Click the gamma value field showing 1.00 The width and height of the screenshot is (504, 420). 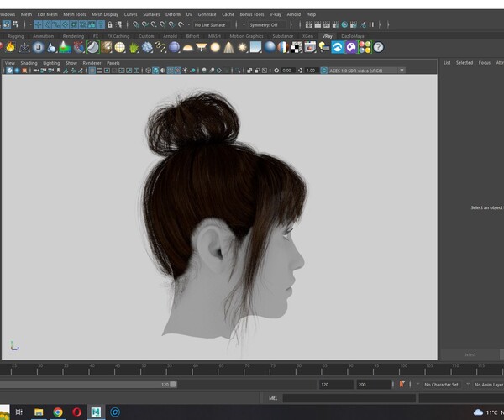[311, 71]
